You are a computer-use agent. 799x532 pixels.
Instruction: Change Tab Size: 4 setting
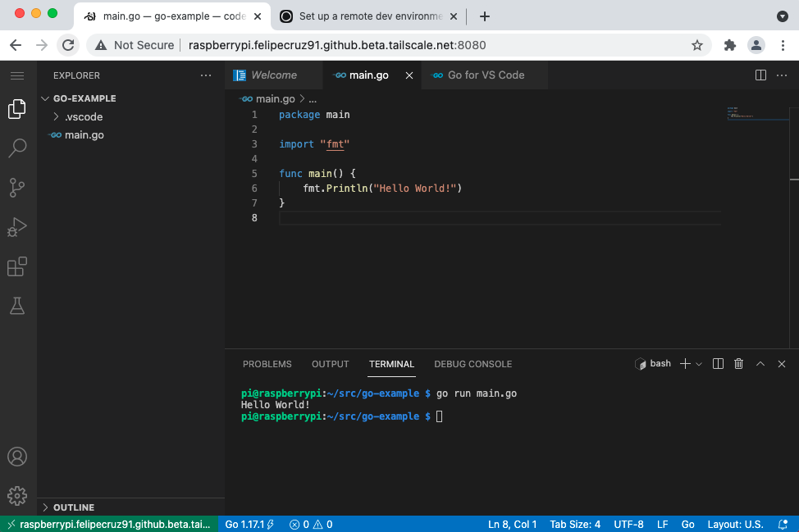click(575, 525)
